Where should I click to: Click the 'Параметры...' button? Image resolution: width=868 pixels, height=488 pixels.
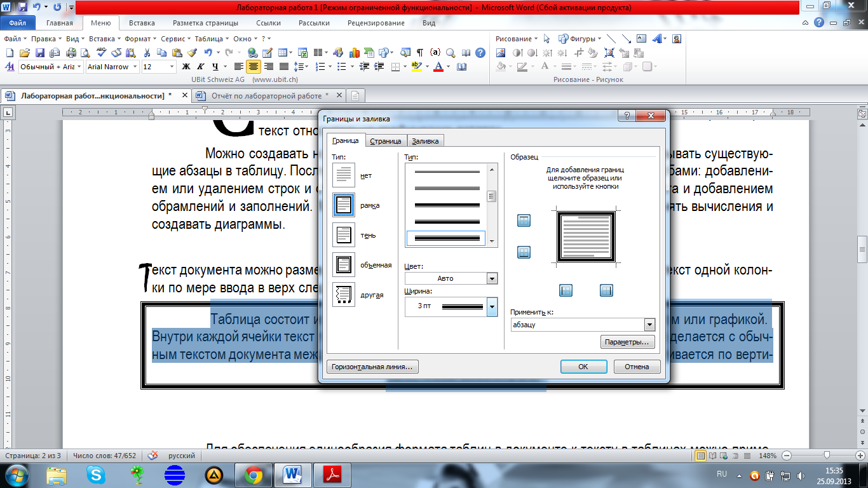(x=627, y=342)
